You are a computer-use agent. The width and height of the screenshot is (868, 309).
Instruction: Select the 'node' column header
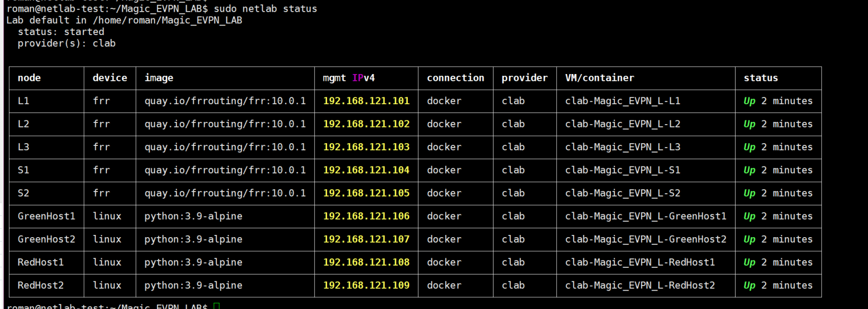29,78
